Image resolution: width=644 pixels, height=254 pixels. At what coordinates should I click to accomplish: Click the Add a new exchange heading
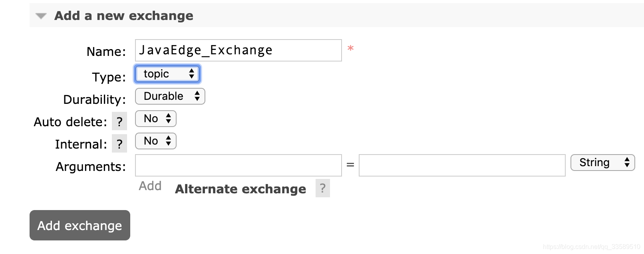[x=124, y=16]
